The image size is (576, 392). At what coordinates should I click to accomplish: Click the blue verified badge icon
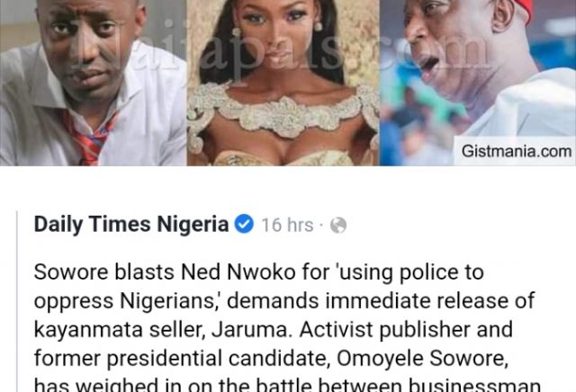coord(244,224)
